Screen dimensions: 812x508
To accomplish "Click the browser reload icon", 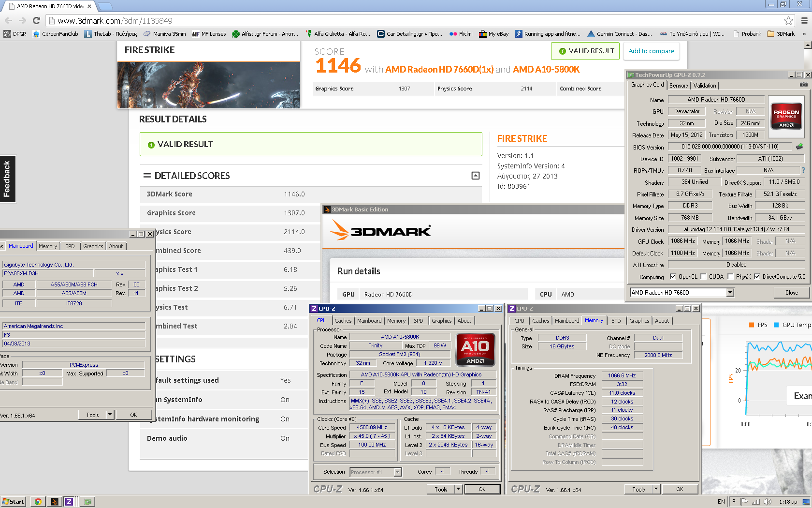I will [x=36, y=20].
